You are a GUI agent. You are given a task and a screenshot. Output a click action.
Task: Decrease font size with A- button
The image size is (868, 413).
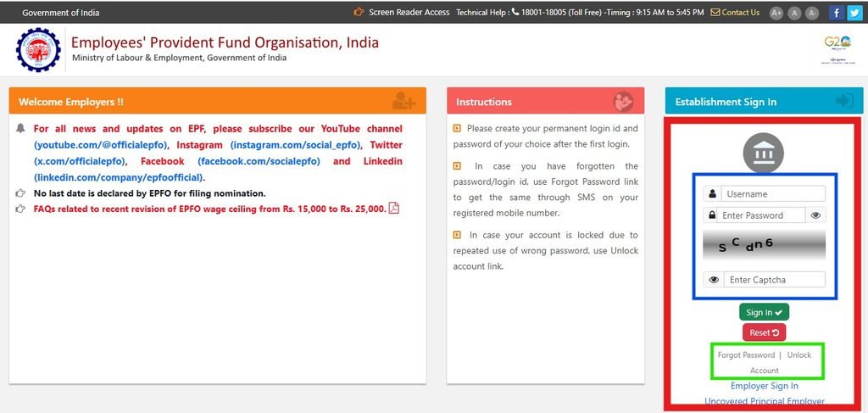coord(812,13)
